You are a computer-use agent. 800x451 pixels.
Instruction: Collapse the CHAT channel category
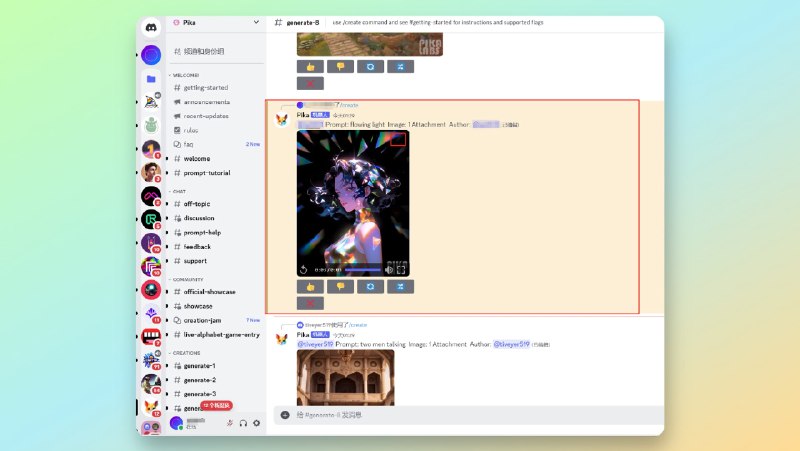(179, 191)
